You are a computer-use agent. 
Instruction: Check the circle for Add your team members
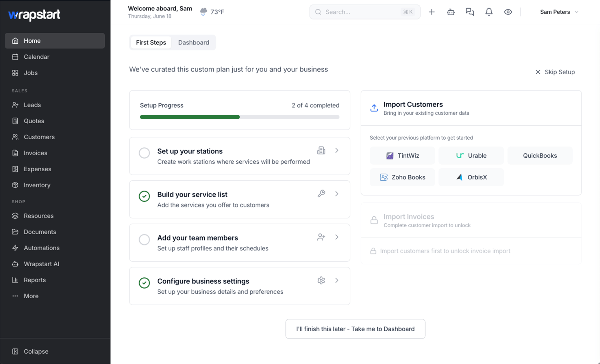(x=144, y=239)
